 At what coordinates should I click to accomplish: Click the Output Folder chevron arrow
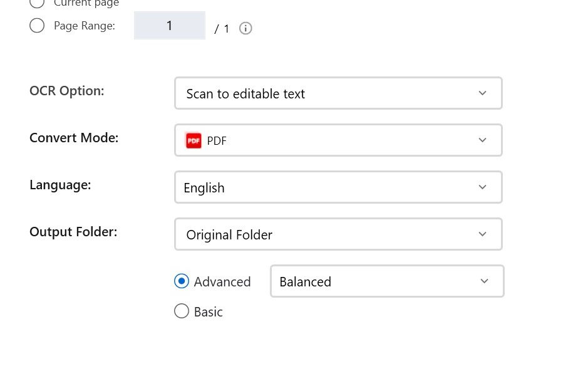click(482, 234)
